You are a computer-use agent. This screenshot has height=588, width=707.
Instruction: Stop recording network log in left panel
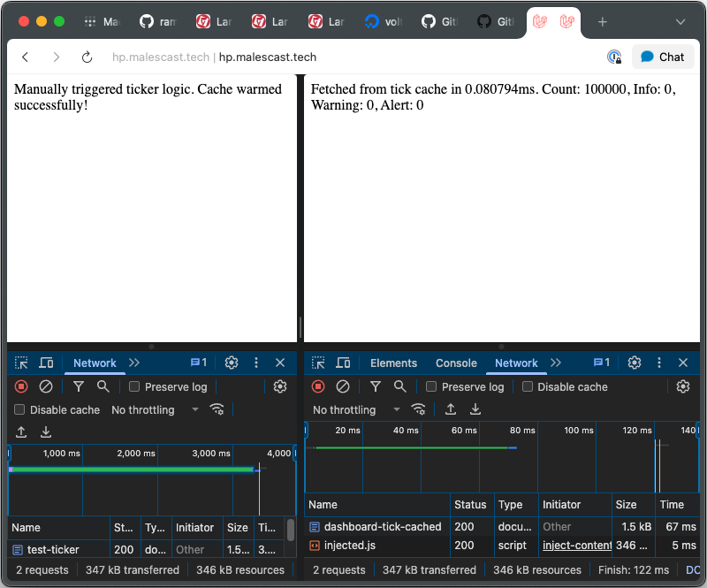click(21, 386)
